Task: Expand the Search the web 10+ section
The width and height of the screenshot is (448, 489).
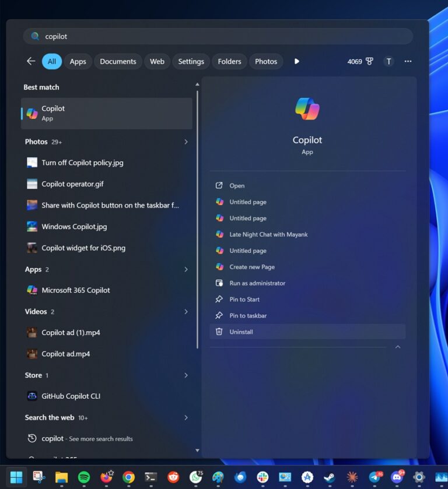Action: point(185,417)
